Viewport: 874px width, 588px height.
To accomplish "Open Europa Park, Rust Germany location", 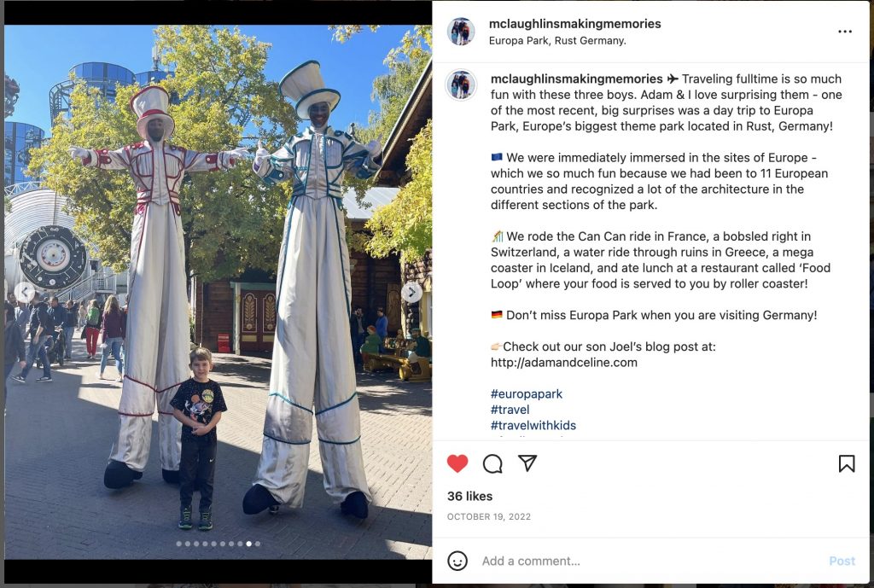I will coord(557,41).
